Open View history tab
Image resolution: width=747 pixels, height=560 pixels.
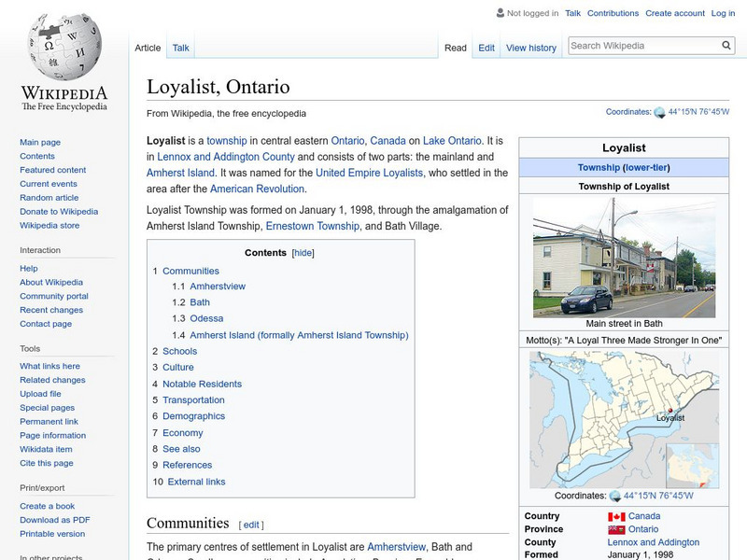(531, 48)
